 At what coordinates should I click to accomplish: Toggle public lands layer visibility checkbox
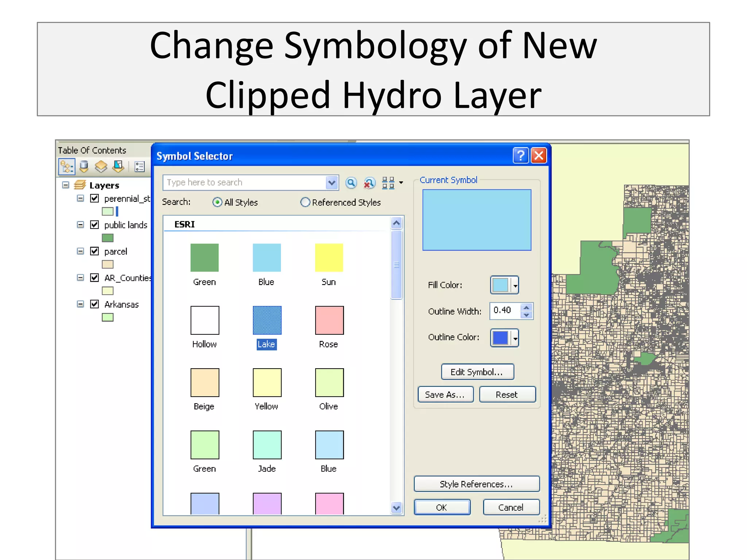(94, 225)
